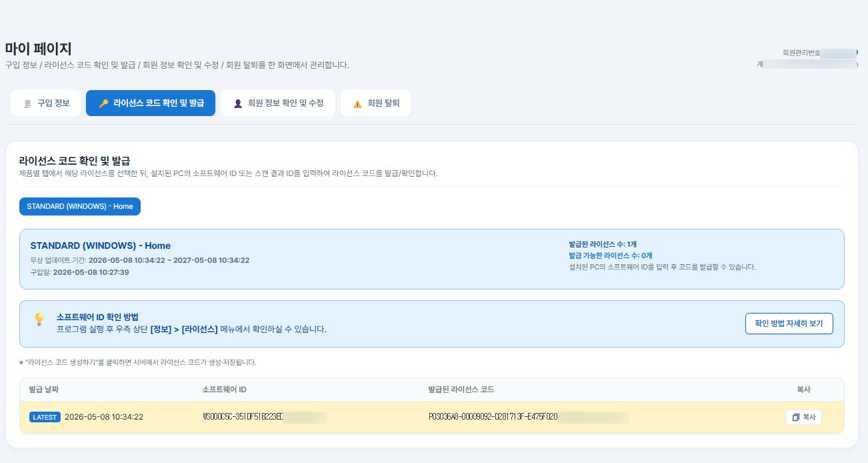Click the 소프트웨어 ID column header
Image resolution: width=868 pixels, height=463 pixels.
(225, 389)
